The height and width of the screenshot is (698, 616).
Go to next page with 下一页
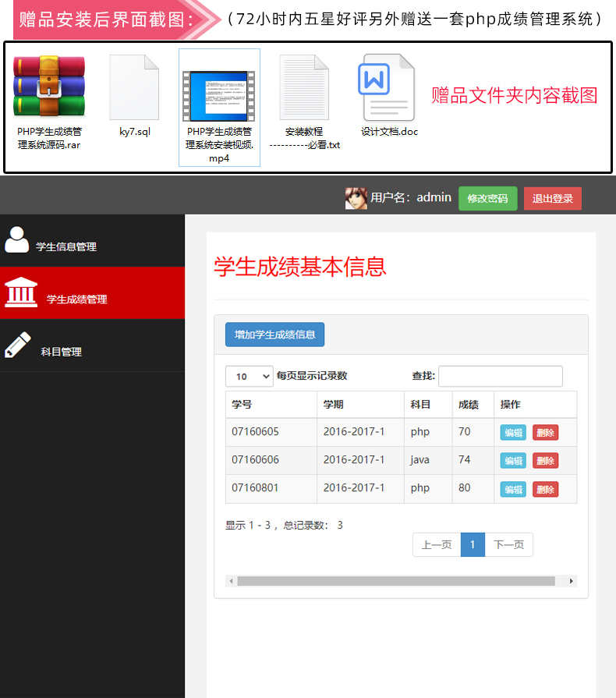(x=508, y=544)
